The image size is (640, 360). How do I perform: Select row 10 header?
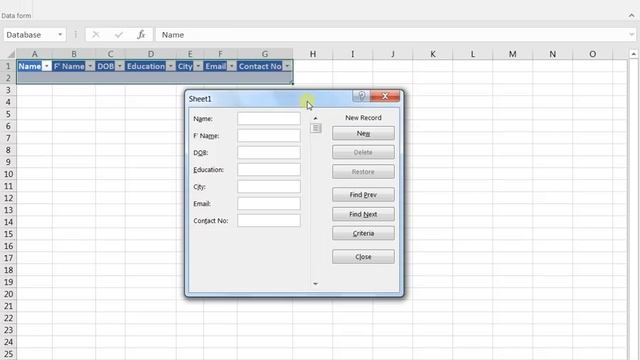pyautogui.click(x=8, y=174)
